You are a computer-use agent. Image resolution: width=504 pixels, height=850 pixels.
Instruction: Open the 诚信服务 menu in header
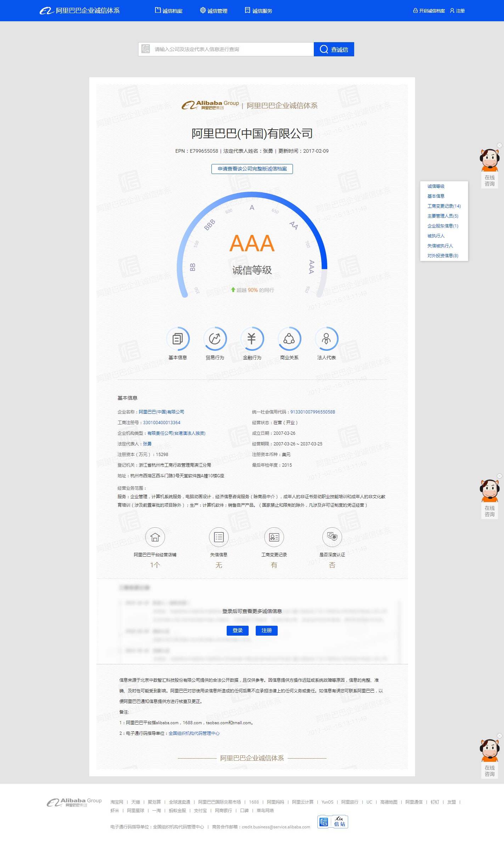[x=259, y=11]
